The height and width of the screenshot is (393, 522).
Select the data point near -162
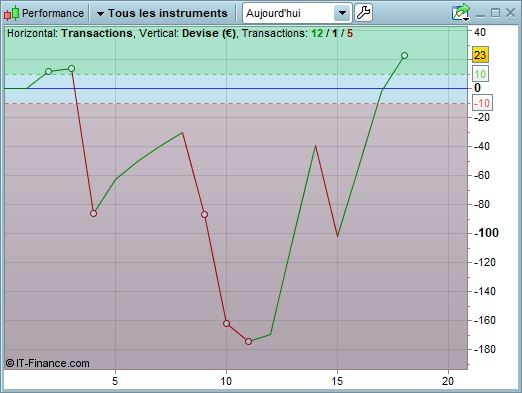(226, 323)
